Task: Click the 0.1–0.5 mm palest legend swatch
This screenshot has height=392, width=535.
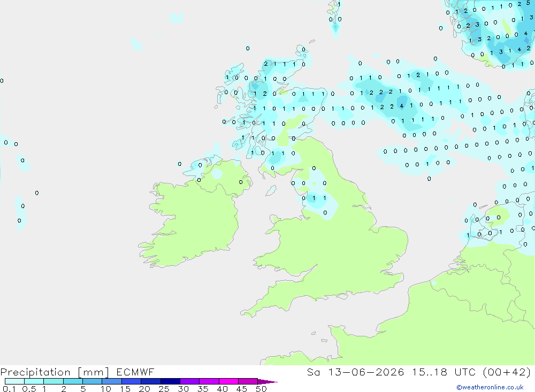Action: point(14,381)
